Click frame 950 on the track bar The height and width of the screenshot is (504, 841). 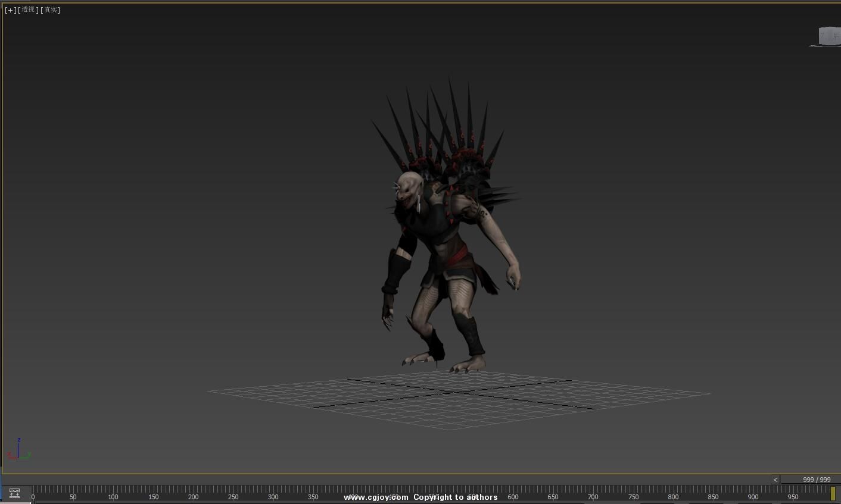[793, 497]
